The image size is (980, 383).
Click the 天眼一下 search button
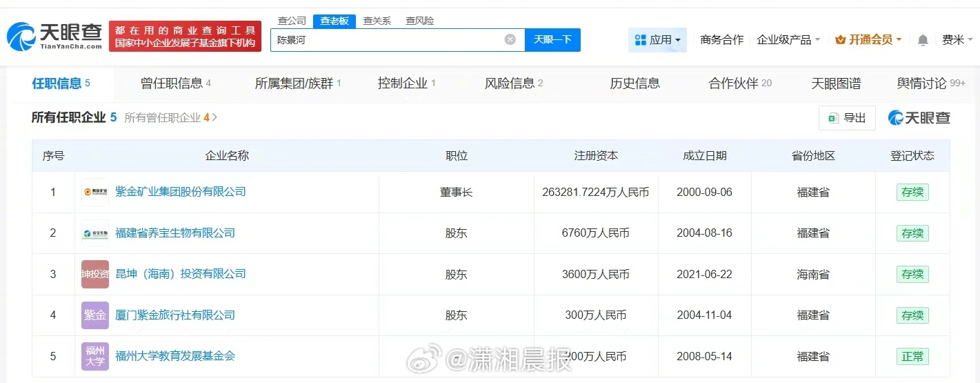[x=552, y=39]
